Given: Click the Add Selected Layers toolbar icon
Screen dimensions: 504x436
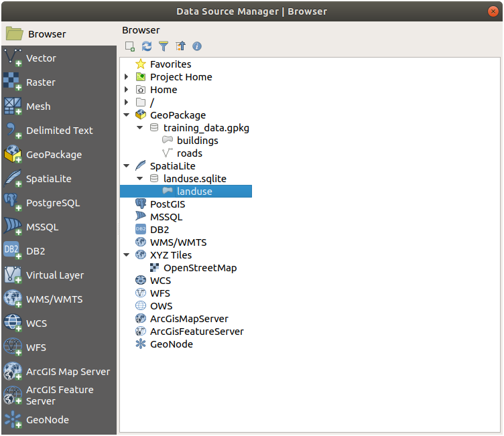Looking at the screenshot, I should pos(130,46).
